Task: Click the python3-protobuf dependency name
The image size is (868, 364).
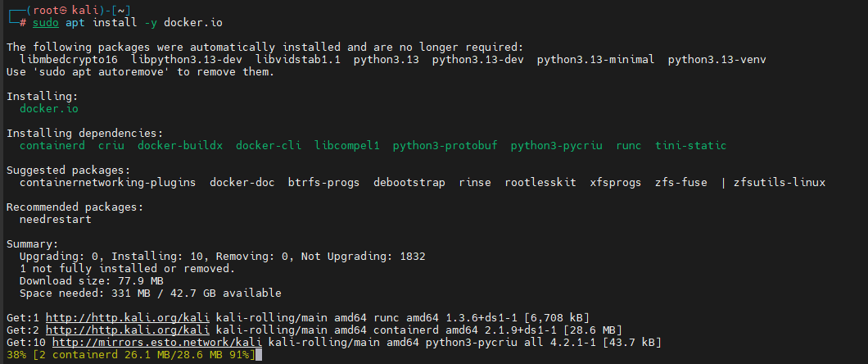Action: (x=445, y=146)
